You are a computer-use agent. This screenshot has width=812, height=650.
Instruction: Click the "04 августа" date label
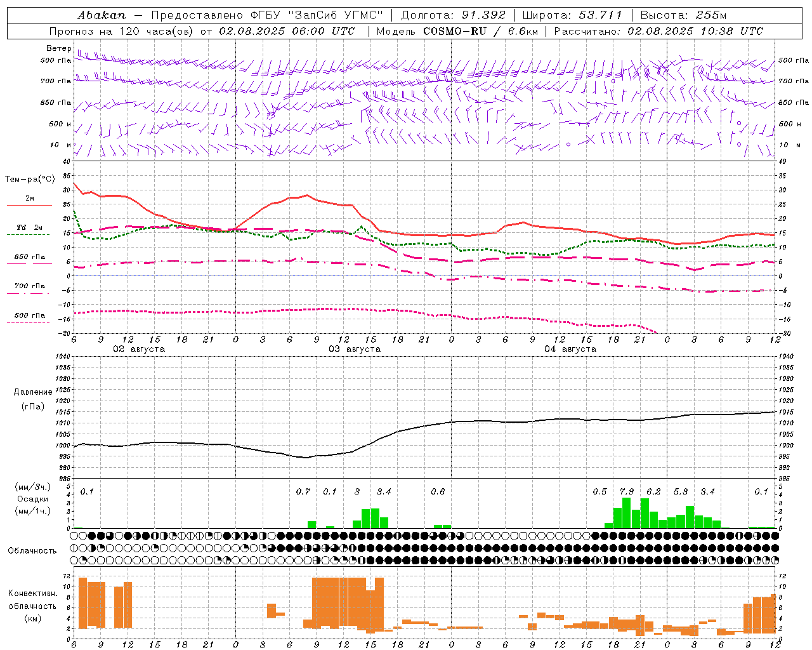[570, 349]
